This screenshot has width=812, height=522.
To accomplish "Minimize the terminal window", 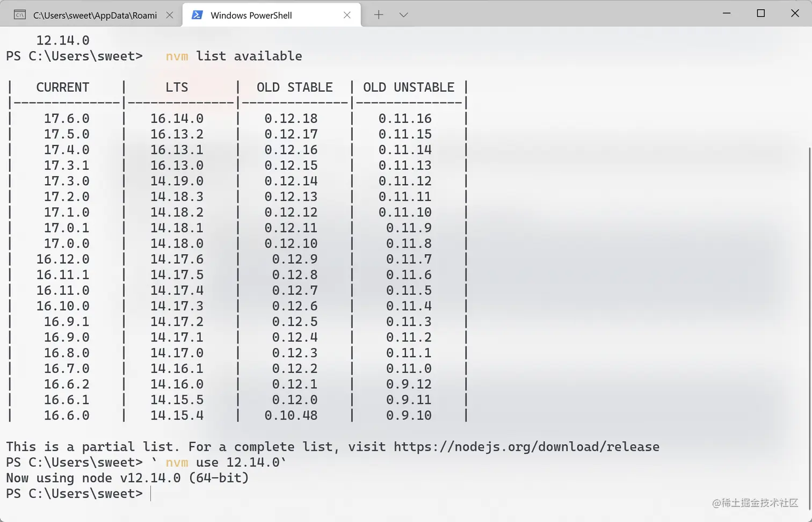I will [x=727, y=13].
